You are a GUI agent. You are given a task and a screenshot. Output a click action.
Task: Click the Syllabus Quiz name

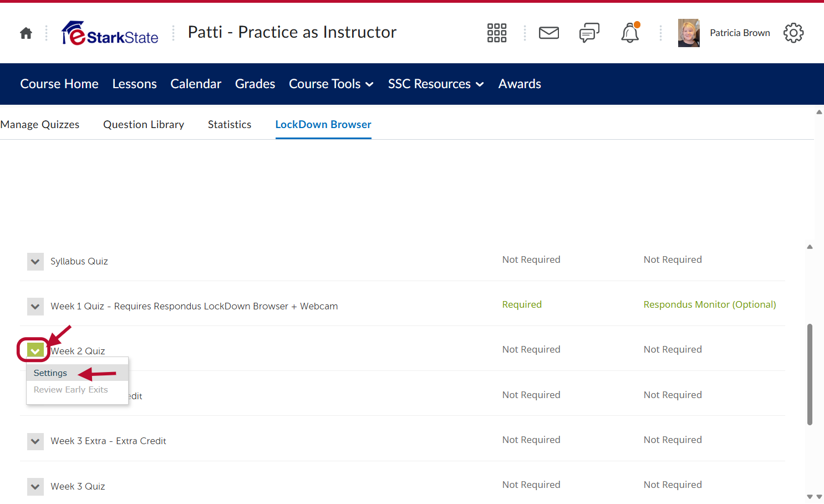click(79, 261)
